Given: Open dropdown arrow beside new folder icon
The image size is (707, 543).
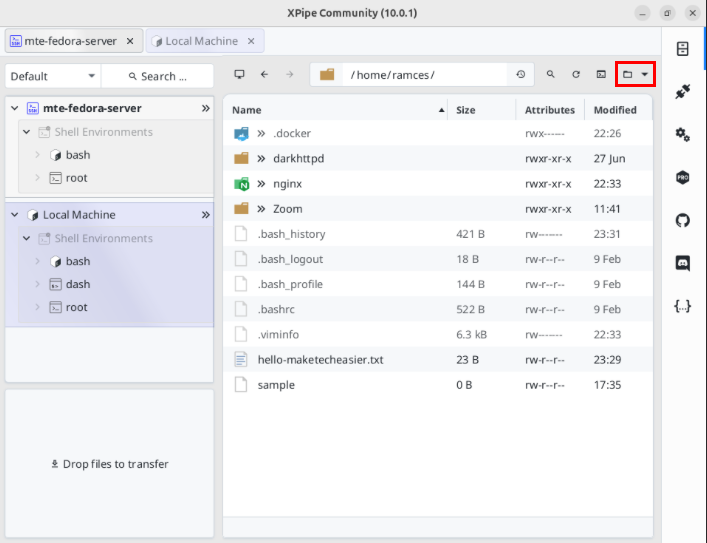Looking at the screenshot, I should tap(645, 74).
